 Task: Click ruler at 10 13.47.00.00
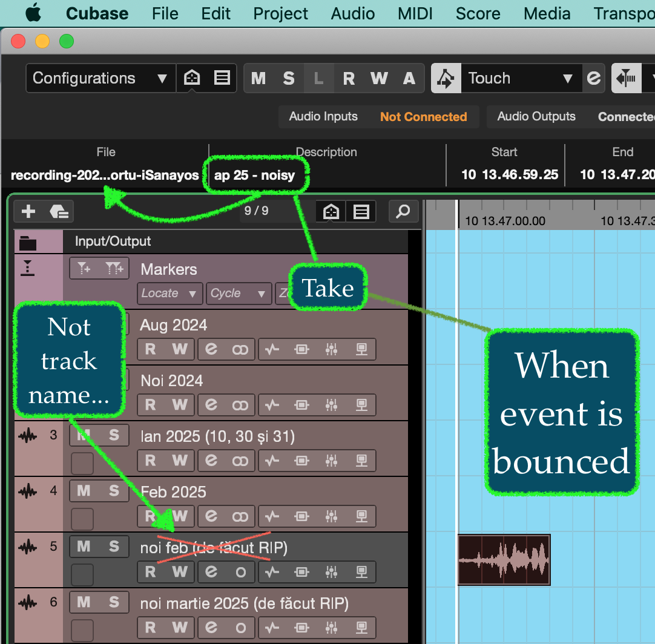pos(505,220)
